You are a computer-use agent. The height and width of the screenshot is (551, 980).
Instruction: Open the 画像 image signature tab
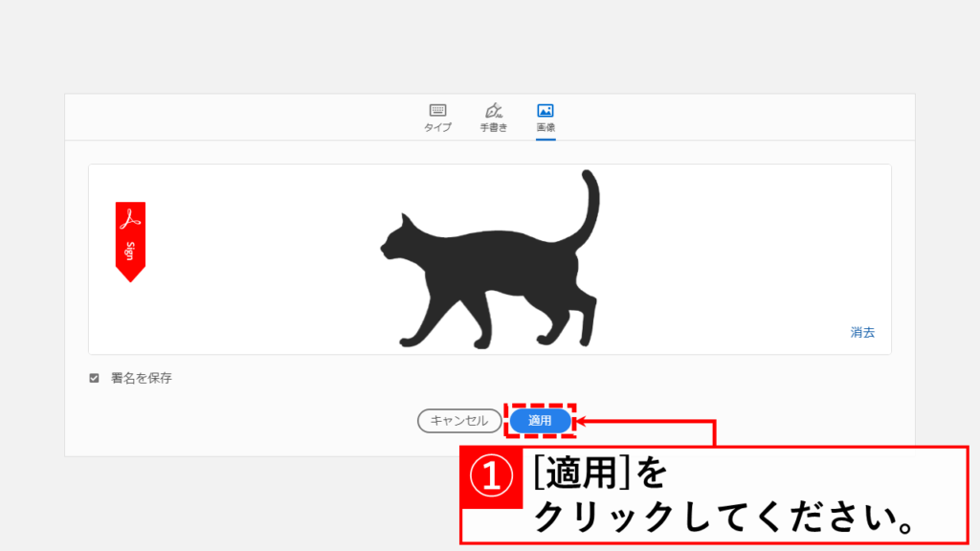click(546, 118)
